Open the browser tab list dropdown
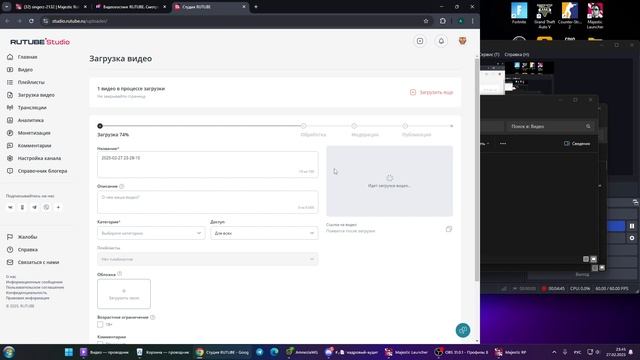The width and height of the screenshot is (640, 360). [x=6, y=7]
